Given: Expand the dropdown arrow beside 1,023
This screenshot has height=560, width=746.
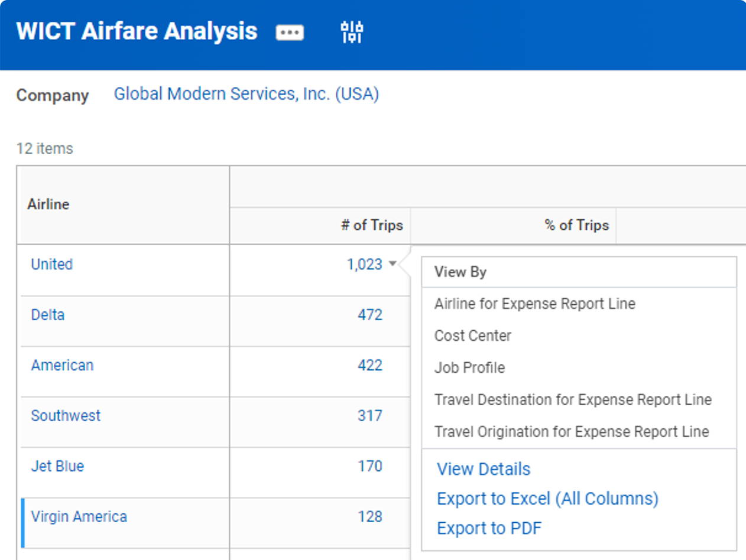Looking at the screenshot, I should 393,265.
